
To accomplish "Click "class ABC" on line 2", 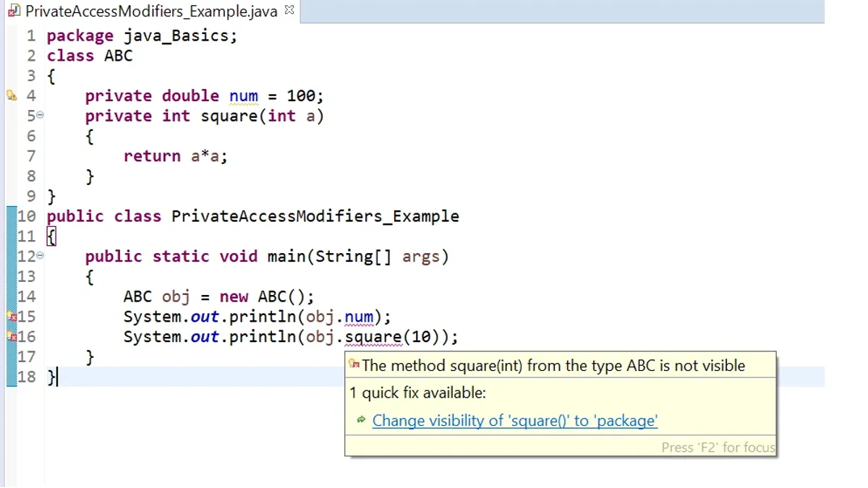I will click(x=90, y=56).
